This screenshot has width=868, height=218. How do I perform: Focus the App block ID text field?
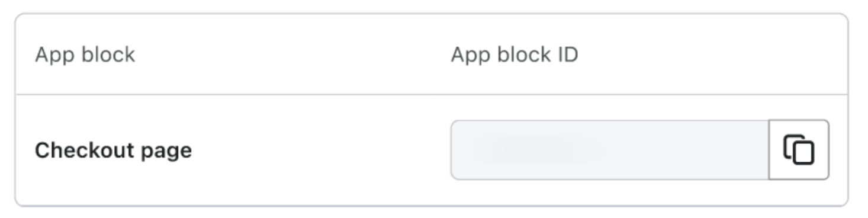[610, 150]
